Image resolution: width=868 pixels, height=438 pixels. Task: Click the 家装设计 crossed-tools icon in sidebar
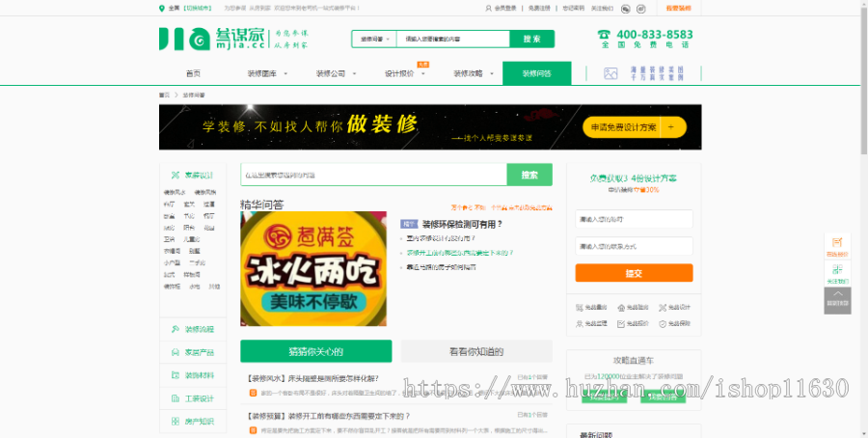175,176
